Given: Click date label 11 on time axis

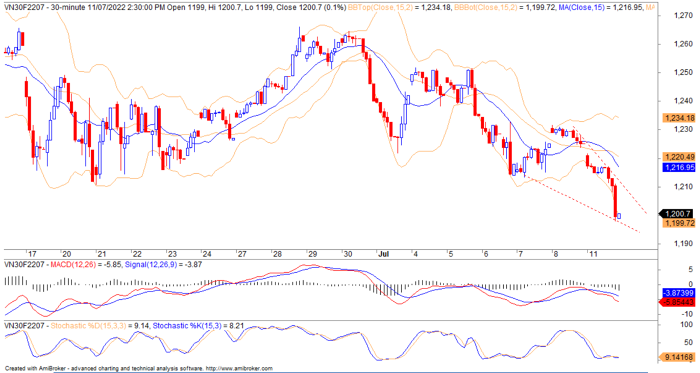Looking at the screenshot, I should tap(593, 254).
